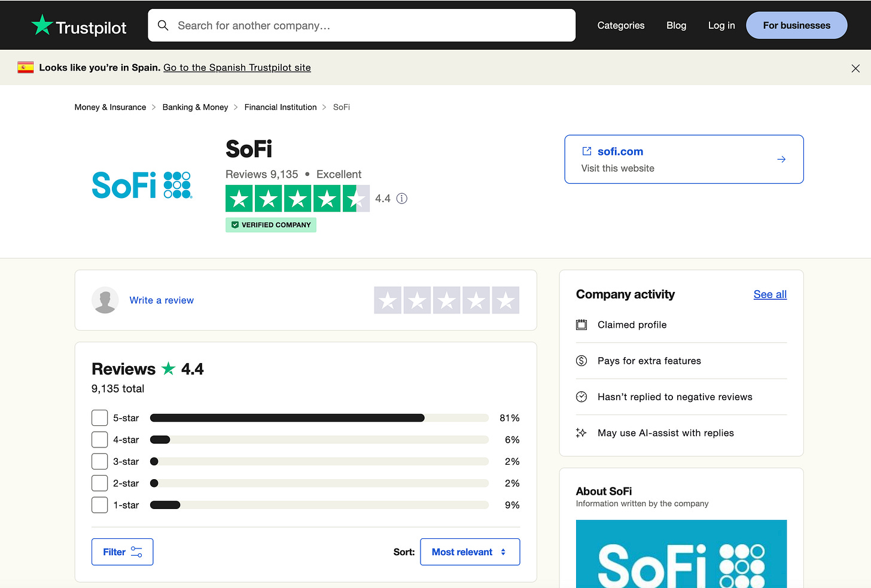Click the May use AI-assist with replies text
The height and width of the screenshot is (588, 871).
(x=665, y=432)
